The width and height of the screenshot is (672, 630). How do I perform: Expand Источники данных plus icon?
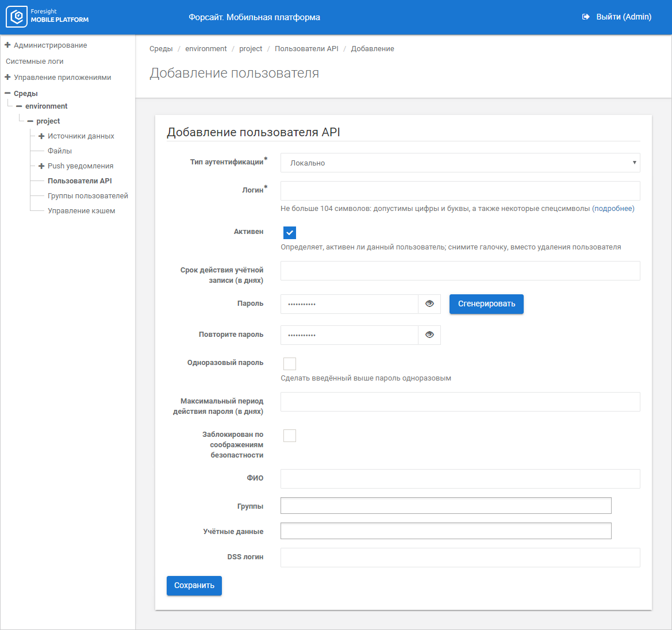pyautogui.click(x=41, y=136)
